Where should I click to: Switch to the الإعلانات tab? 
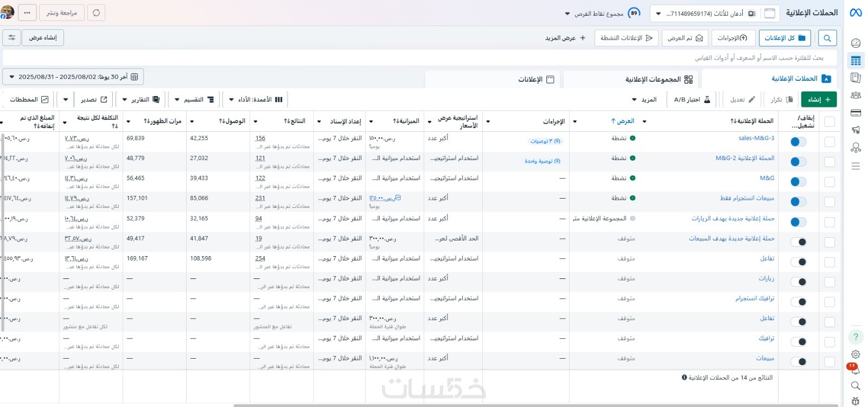(493, 79)
